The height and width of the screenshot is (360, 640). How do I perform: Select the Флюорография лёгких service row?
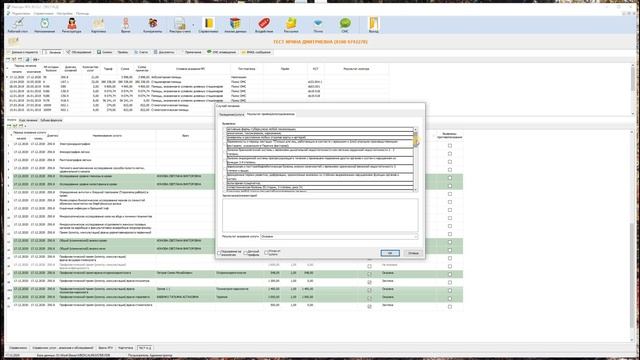(237, 152)
